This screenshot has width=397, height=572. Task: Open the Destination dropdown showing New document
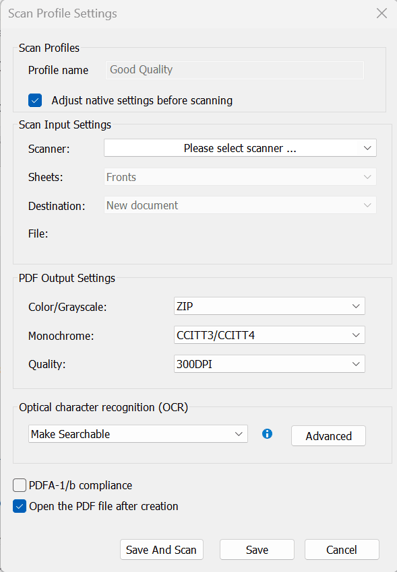[240, 205]
